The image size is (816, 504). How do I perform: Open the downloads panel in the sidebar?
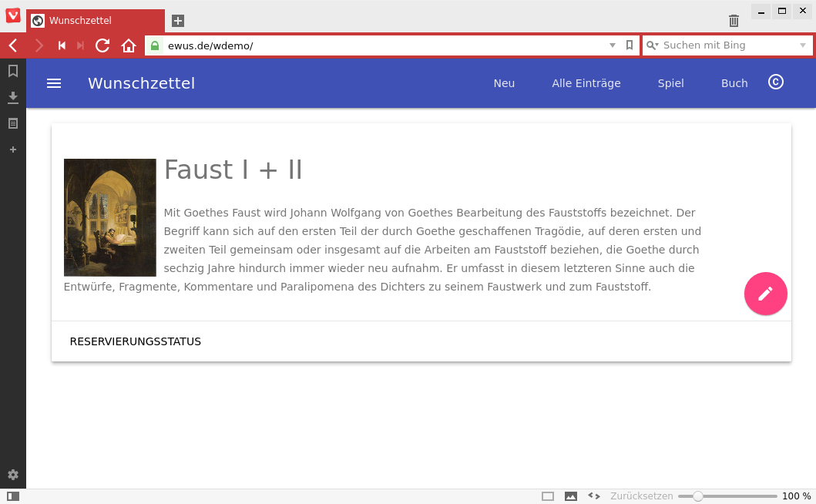click(x=12, y=97)
